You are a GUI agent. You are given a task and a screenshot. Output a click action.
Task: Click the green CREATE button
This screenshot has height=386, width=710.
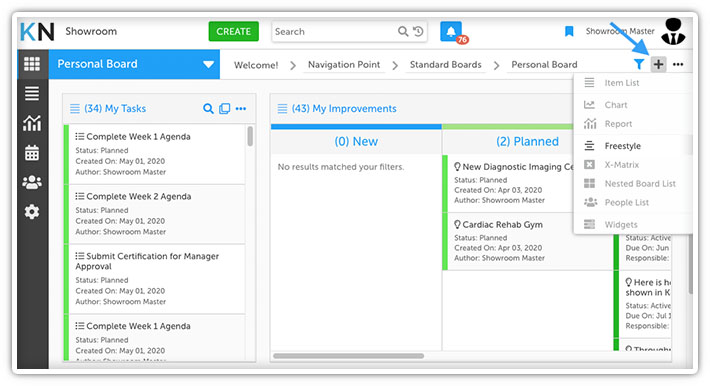point(234,31)
